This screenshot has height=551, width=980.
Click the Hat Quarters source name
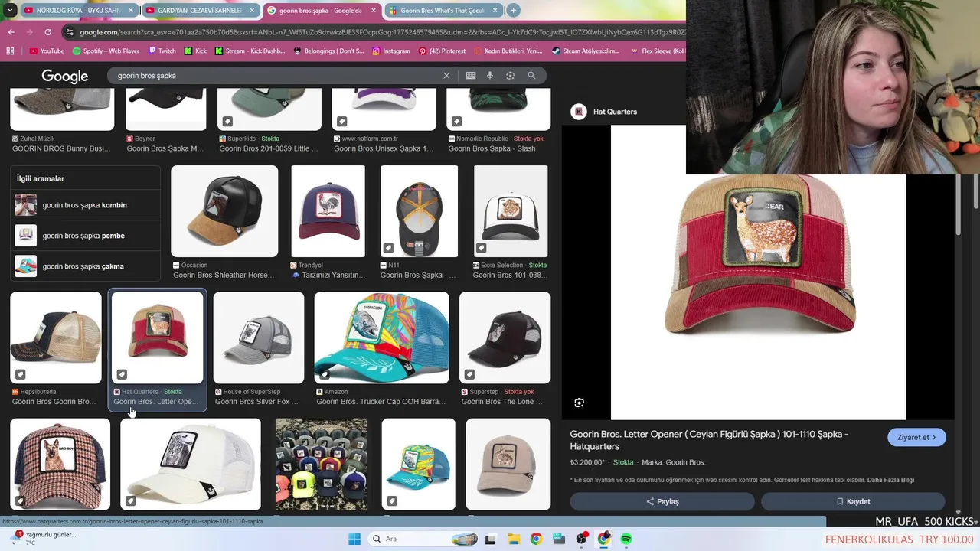click(615, 112)
